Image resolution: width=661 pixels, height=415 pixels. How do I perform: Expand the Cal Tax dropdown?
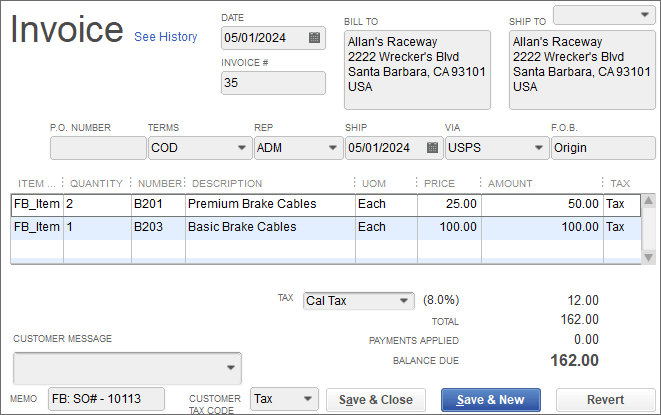(403, 301)
